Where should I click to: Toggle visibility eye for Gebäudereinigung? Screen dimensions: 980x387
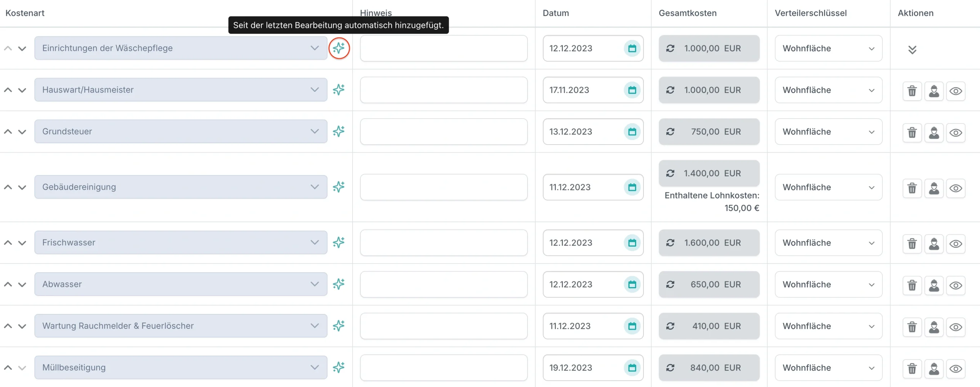click(956, 188)
